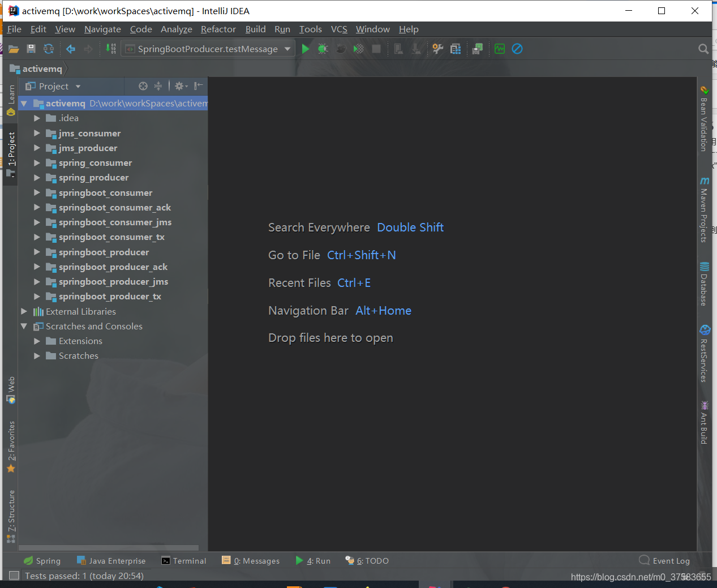This screenshot has height=588, width=717.
Task: Open the VCS menu
Action: [x=339, y=29]
